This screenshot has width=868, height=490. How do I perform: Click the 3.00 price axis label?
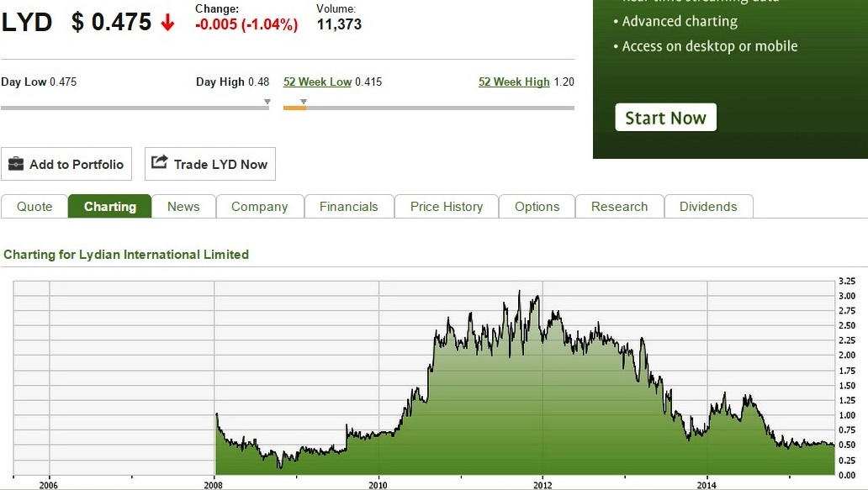click(847, 296)
